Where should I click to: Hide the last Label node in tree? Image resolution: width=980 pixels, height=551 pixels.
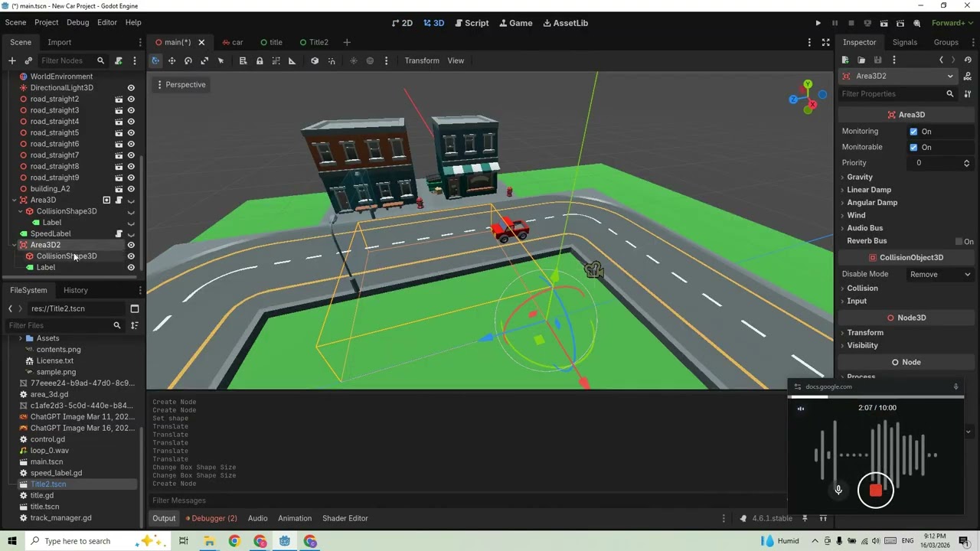coord(131,268)
